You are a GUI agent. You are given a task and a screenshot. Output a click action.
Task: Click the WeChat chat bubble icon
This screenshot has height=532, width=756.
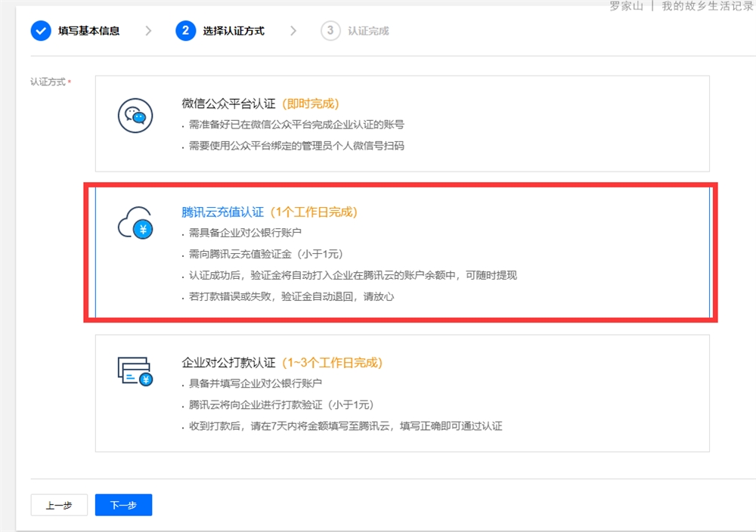(x=135, y=116)
